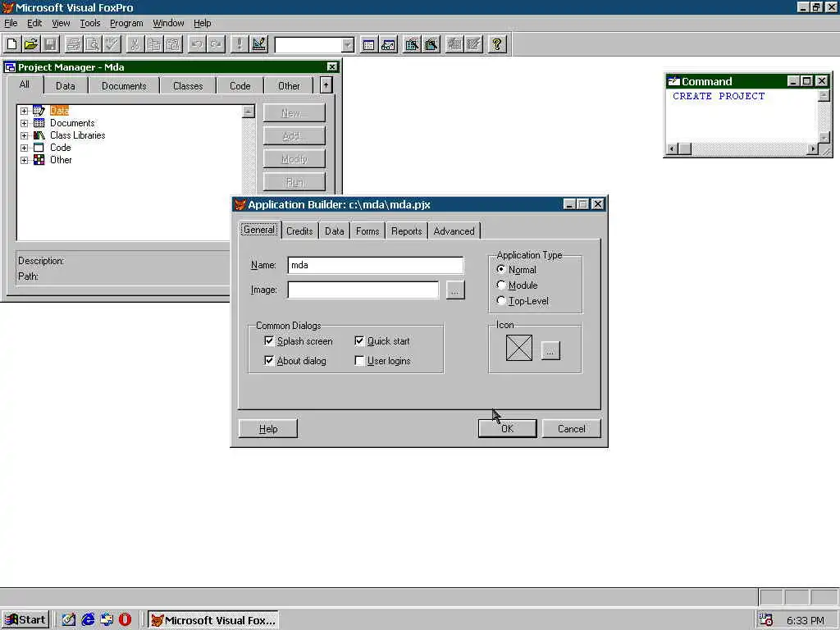This screenshot has width=840, height=630.
Task: Click the icon preview placeholder box
Action: [519, 348]
